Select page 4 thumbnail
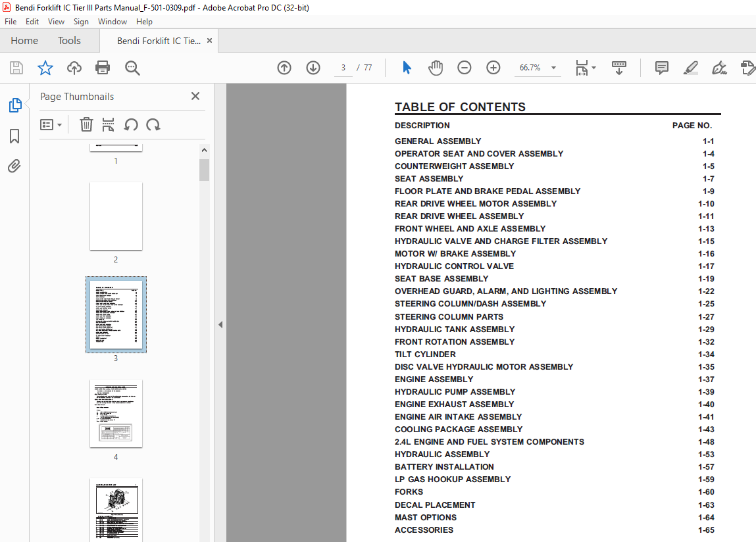Screen dimensions: 756x542 [116, 414]
